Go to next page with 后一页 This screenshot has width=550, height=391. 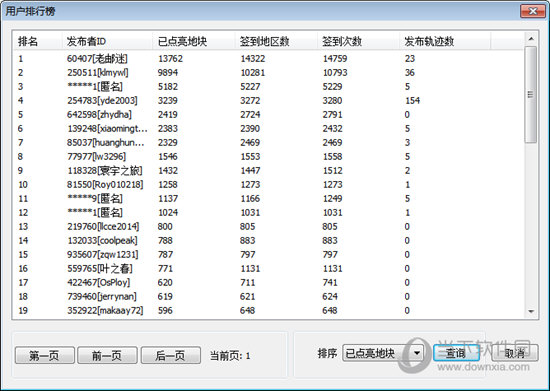tap(170, 355)
